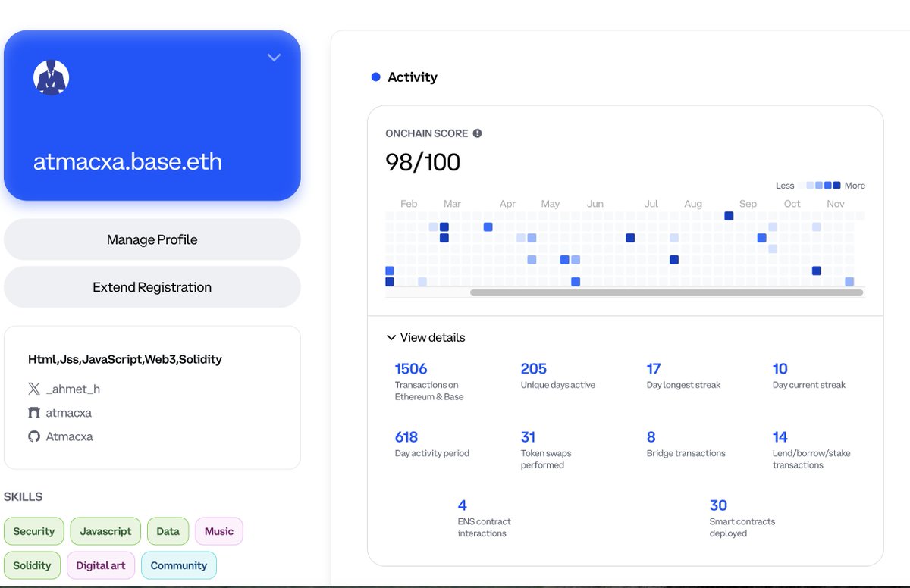The image size is (910, 588).
Task: Open Manage Profile
Action: click(152, 239)
